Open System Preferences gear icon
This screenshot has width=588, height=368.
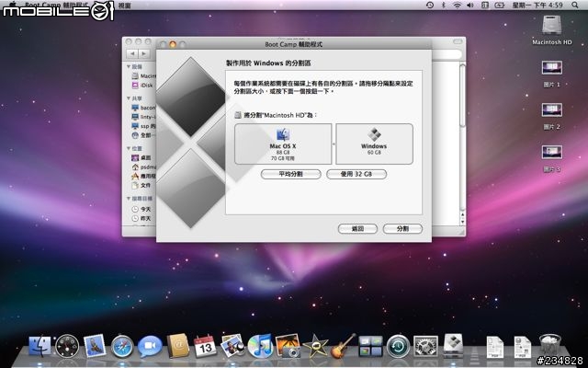coord(425,346)
